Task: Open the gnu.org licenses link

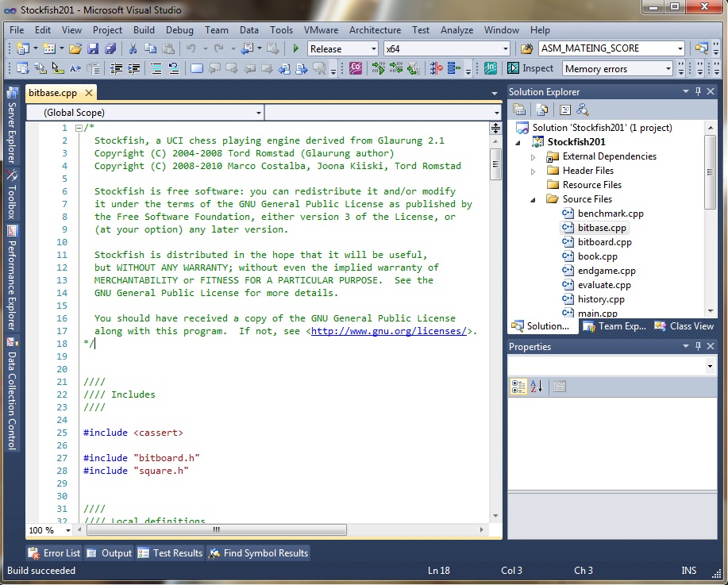Action: point(388,331)
